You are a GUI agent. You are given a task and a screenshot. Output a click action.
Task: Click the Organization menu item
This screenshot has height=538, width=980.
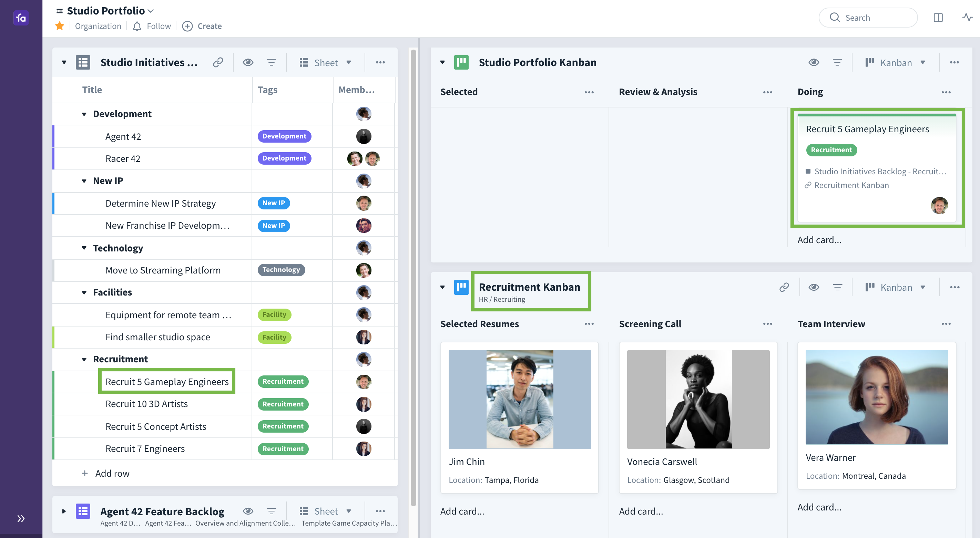[x=98, y=26]
